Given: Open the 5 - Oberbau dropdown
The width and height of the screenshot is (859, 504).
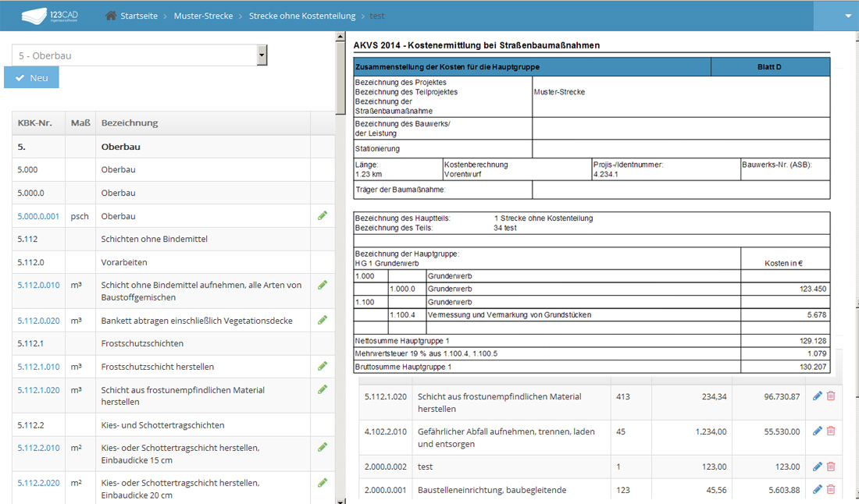Looking at the screenshot, I should [x=140, y=55].
